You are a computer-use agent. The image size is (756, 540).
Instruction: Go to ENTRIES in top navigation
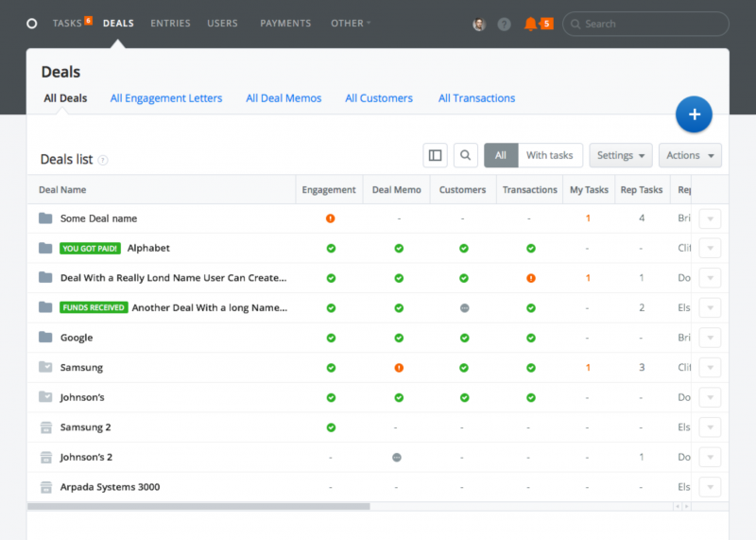click(x=170, y=23)
